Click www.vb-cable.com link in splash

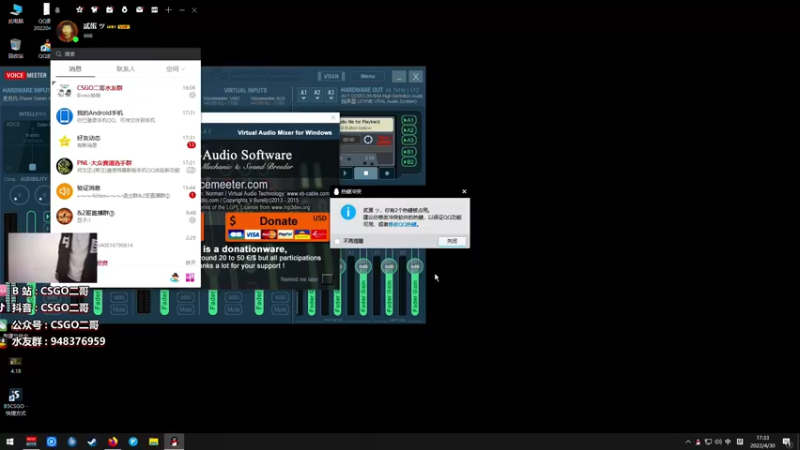(308, 194)
